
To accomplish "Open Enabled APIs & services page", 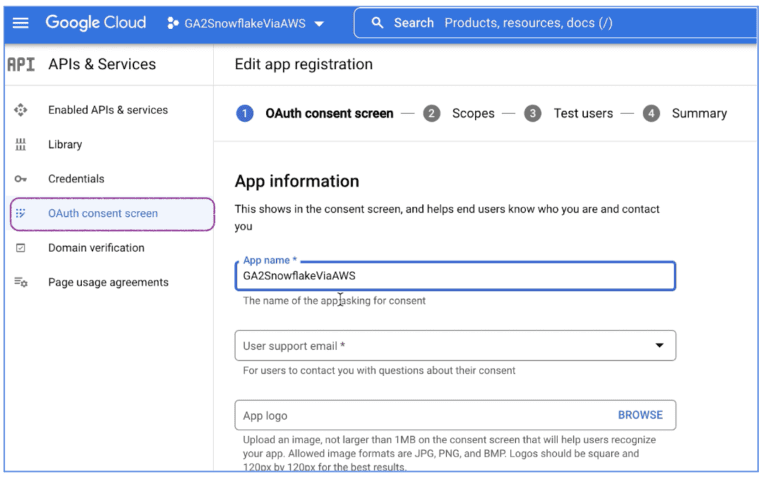I will pyautogui.click(x=108, y=110).
